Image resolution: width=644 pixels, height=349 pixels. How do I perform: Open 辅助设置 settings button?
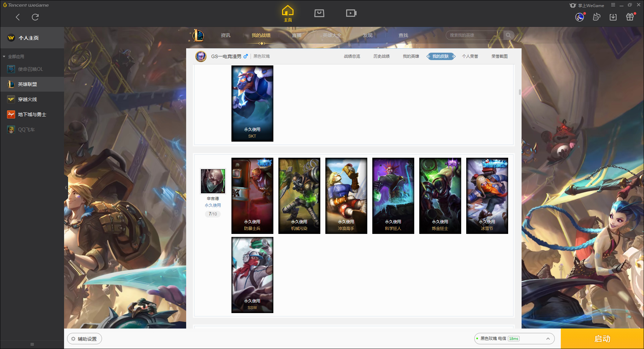[85, 339]
